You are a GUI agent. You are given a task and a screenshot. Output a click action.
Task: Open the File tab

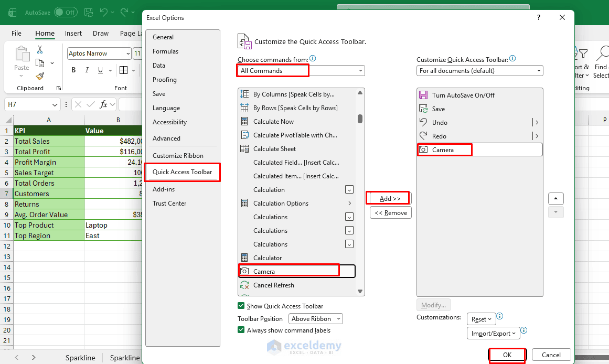coord(16,34)
